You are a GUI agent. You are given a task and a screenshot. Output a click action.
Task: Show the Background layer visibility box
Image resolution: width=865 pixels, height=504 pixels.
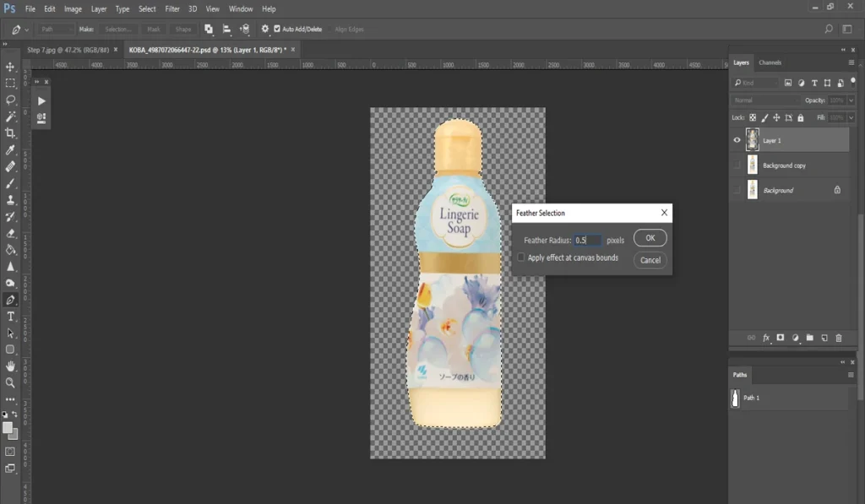tap(737, 190)
